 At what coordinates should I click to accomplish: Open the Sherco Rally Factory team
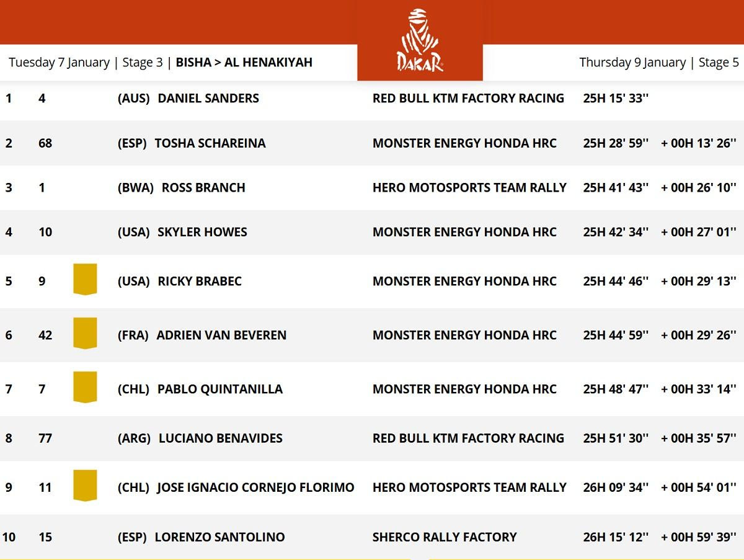coord(445,537)
